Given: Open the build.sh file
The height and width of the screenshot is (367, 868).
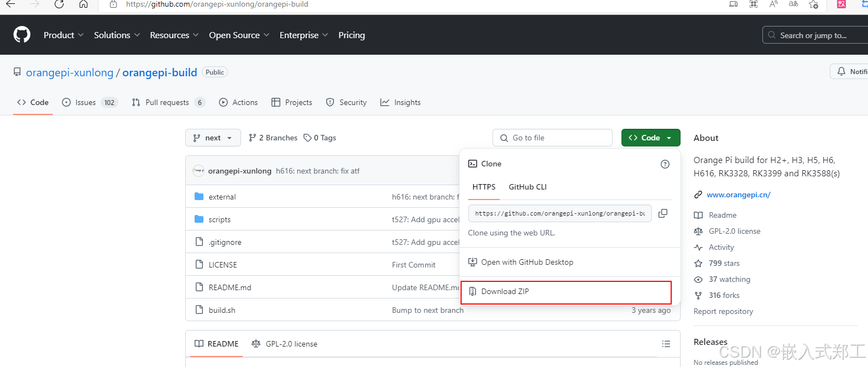Looking at the screenshot, I should 222,310.
